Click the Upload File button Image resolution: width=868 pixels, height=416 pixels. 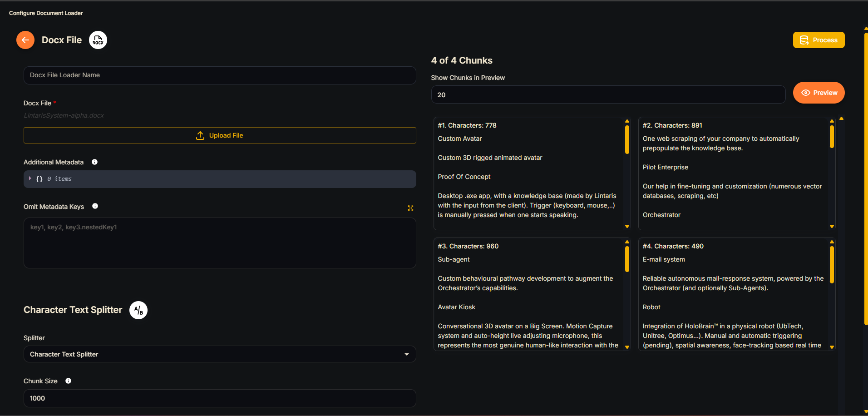220,135
